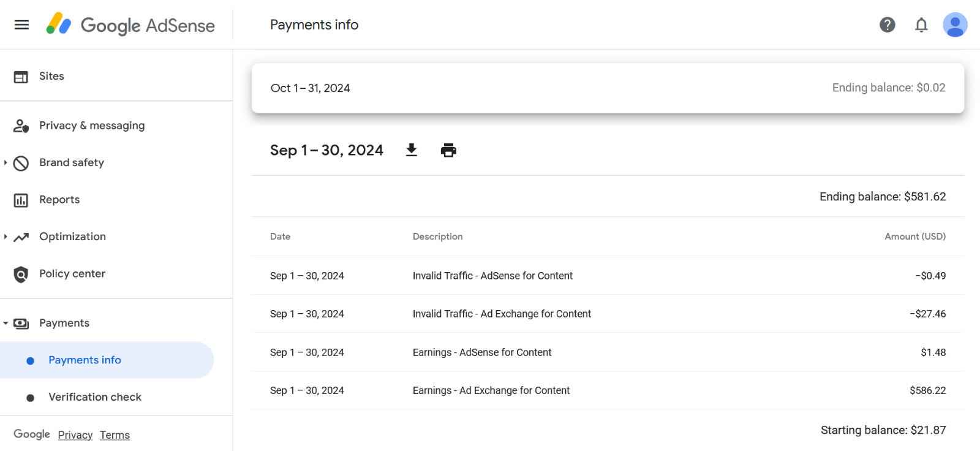This screenshot has height=451, width=980.
Task: Click Starting balance: $21.87
Action: pyautogui.click(x=883, y=430)
